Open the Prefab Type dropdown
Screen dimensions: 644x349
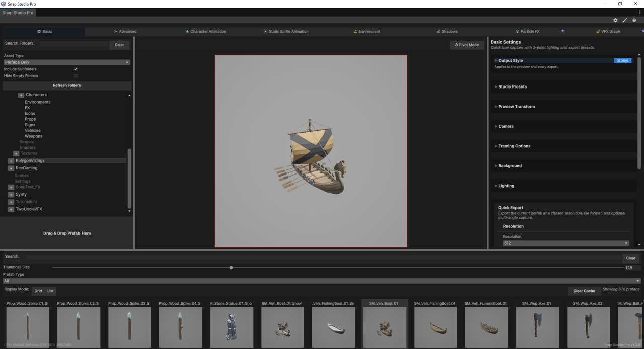click(x=321, y=281)
